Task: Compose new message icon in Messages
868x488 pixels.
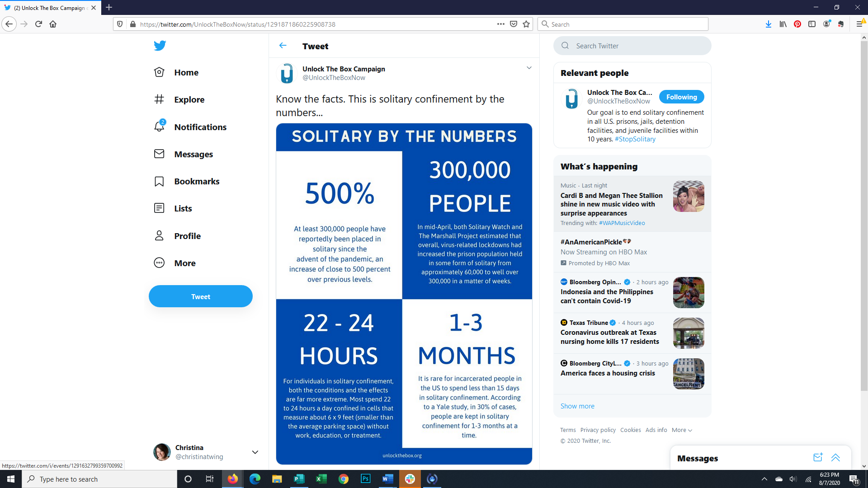Action: pyautogui.click(x=817, y=458)
